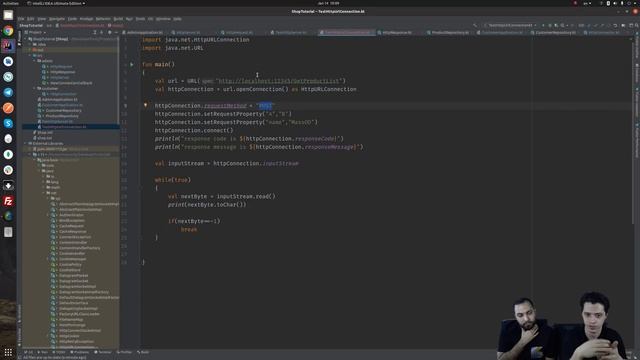The width and height of the screenshot is (640, 360).
Task: Collapse all in Project tool window
Action: tap(102, 32)
